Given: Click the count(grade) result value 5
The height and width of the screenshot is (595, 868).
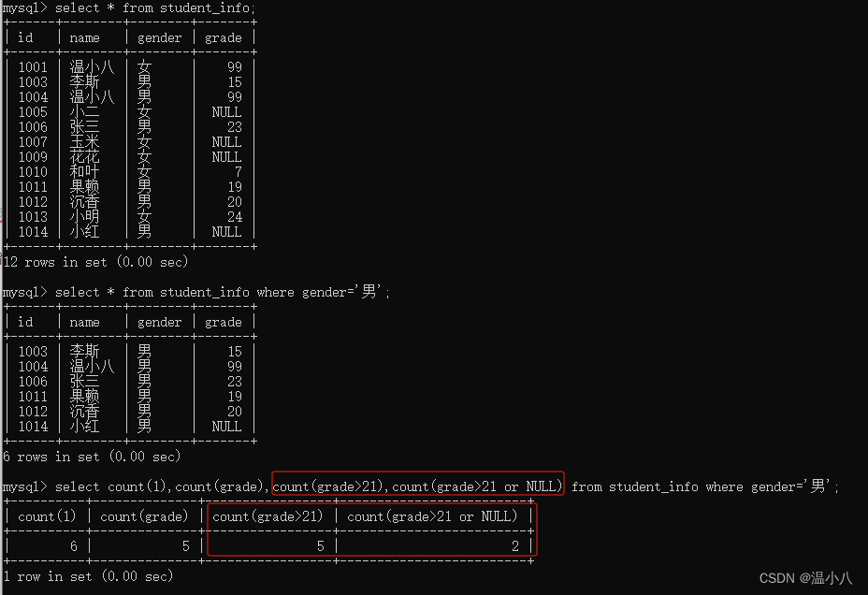Looking at the screenshot, I should (186, 546).
